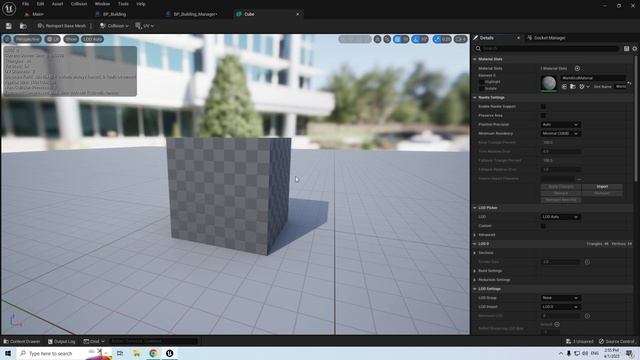640x360 pixels.
Task: Click the Unreal Engine logo icon
Action: [9, 8]
